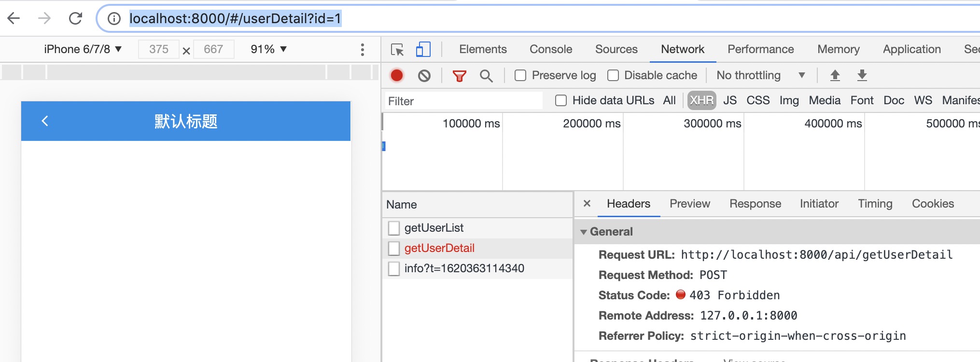Enable Preserve log checkbox
The height and width of the screenshot is (362, 980).
click(x=520, y=76)
